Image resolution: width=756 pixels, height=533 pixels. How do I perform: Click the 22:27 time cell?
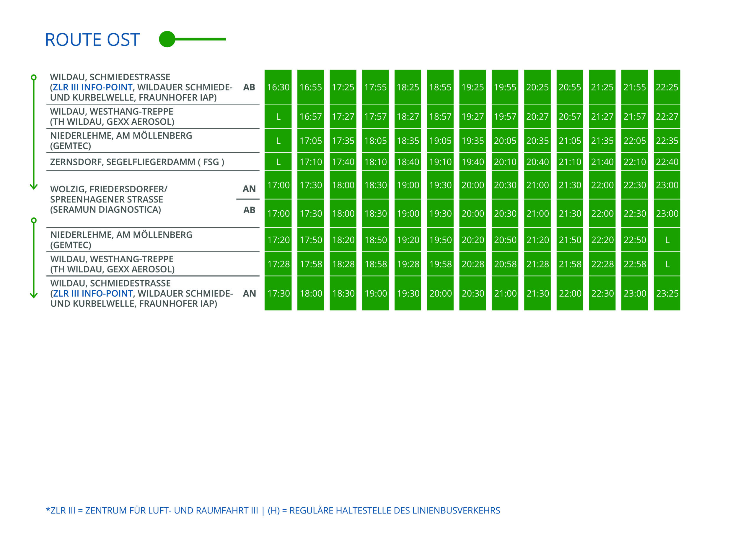(x=667, y=117)
